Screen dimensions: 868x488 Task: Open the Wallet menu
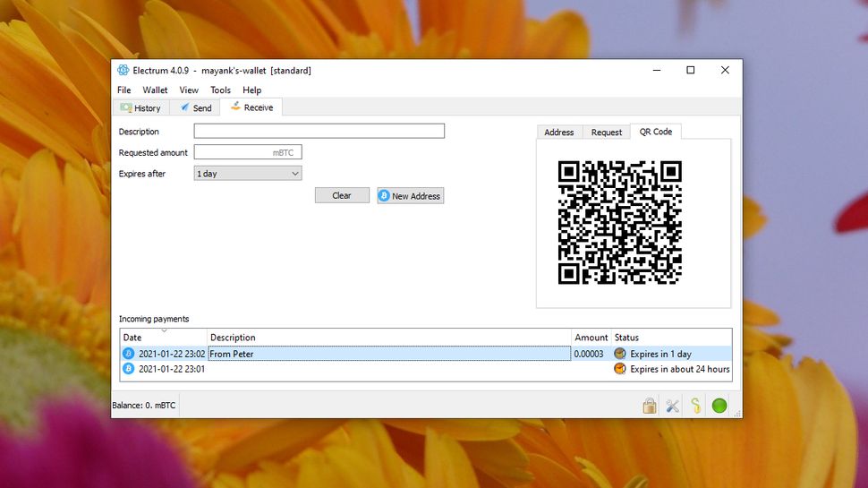(155, 90)
